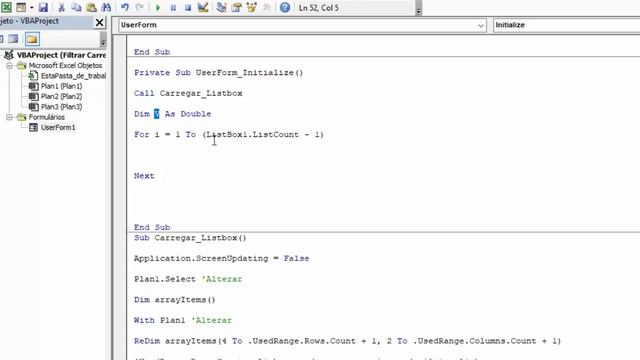640x360 pixels.
Task: Click the 'Dim i As Double' line
Action: 172,114
